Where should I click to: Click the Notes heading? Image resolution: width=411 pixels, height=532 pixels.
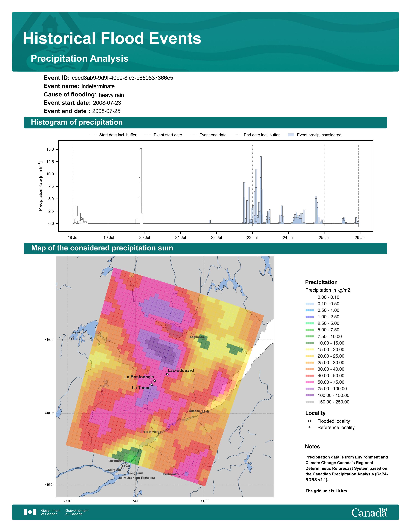tap(312, 447)
